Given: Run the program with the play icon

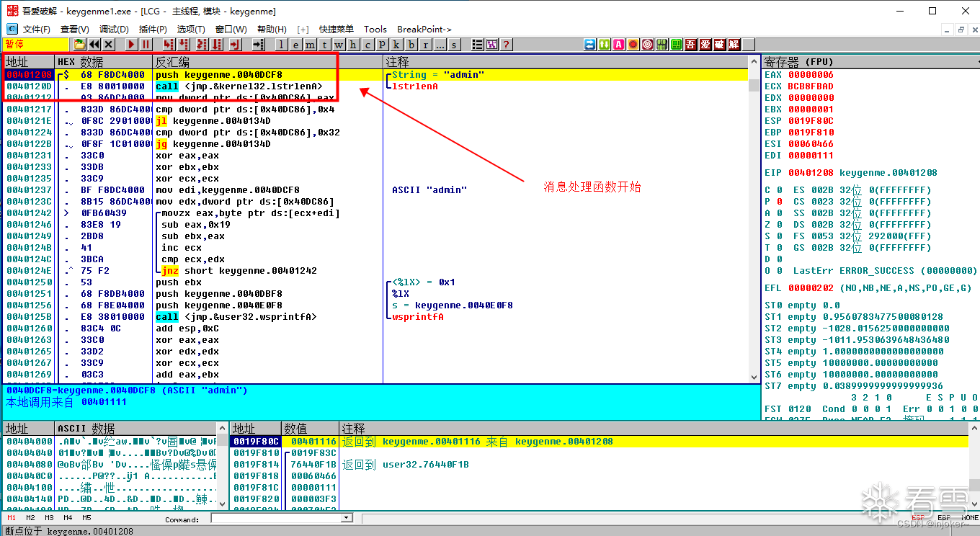Looking at the screenshot, I should click(x=131, y=45).
